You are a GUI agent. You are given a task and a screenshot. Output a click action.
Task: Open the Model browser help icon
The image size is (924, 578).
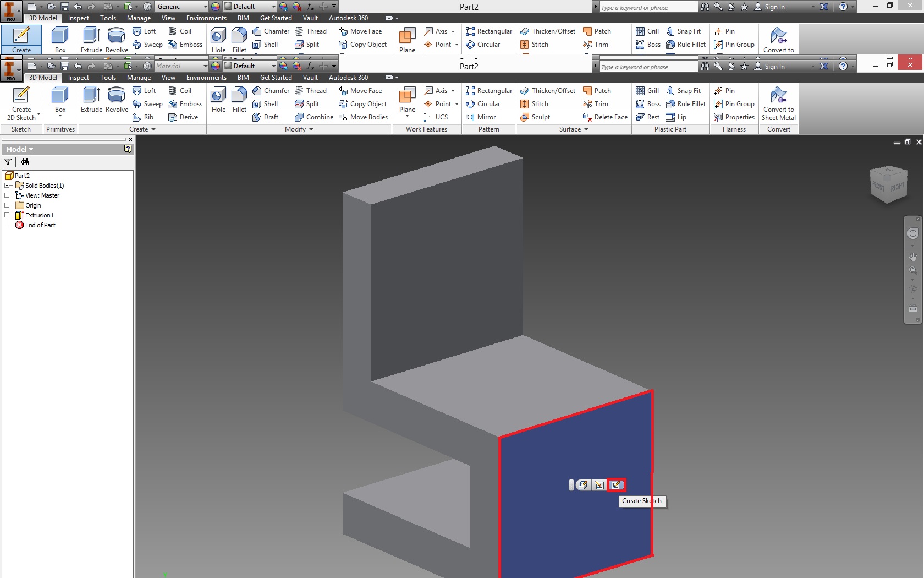tap(128, 149)
